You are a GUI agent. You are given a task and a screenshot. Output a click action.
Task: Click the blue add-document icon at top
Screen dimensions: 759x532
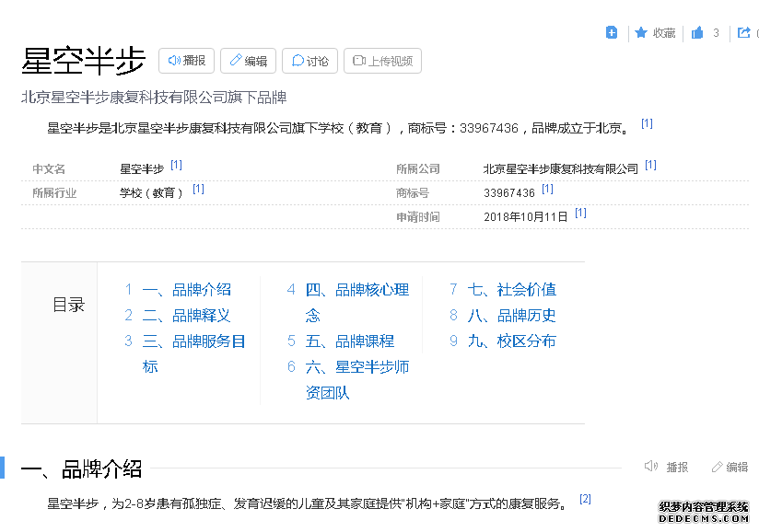[612, 32]
